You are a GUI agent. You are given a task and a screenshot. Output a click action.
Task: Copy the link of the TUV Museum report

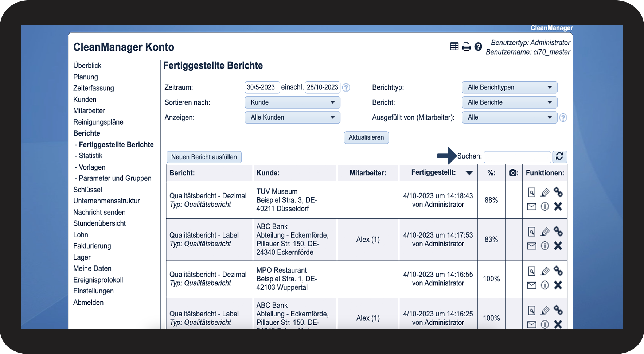coord(558,192)
